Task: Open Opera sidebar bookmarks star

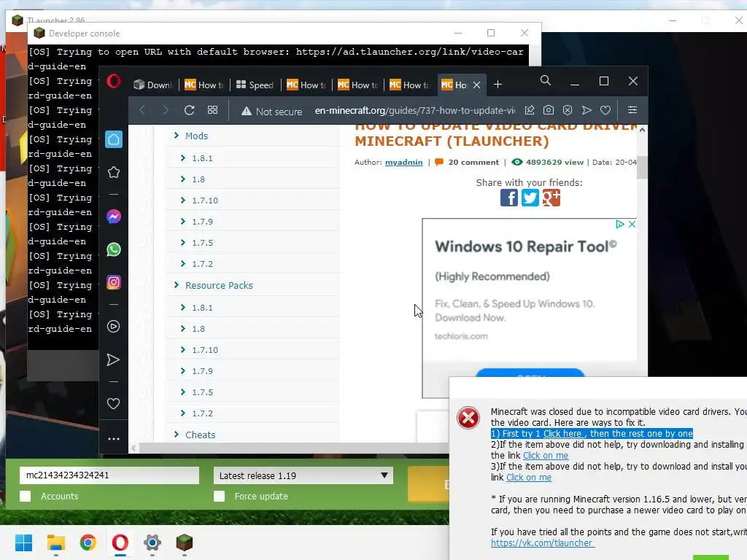Action: click(114, 172)
